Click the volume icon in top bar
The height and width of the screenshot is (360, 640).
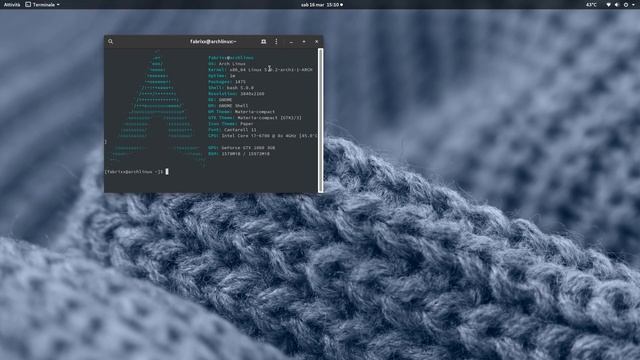point(617,5)
